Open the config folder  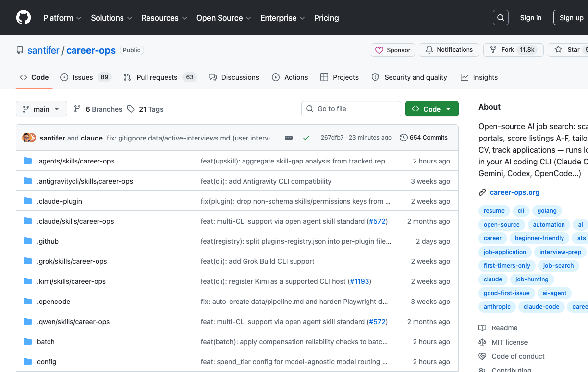pos(47,362)
